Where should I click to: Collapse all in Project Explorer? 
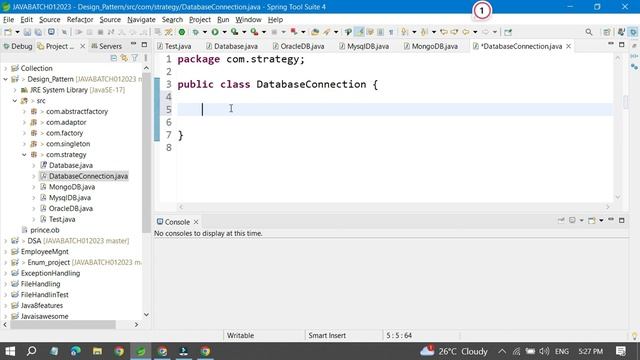click(114, 58)
